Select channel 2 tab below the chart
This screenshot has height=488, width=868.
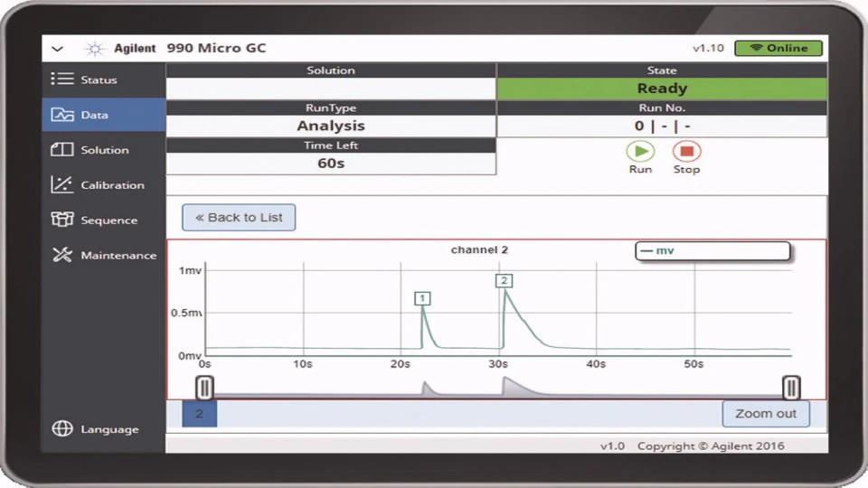(x=199, y=414)
